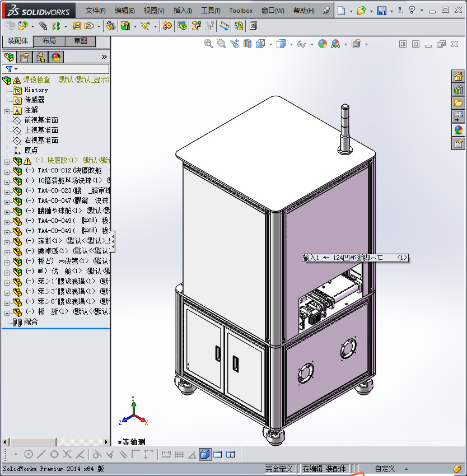Open Smart Fasteners tool
This screenshot has height=476, width=467.
coord(76,26)
